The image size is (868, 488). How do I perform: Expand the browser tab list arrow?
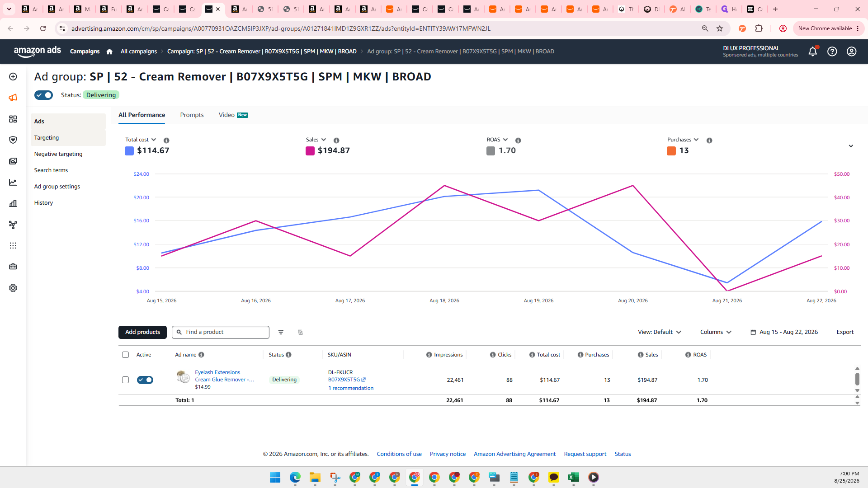(9, 9)
